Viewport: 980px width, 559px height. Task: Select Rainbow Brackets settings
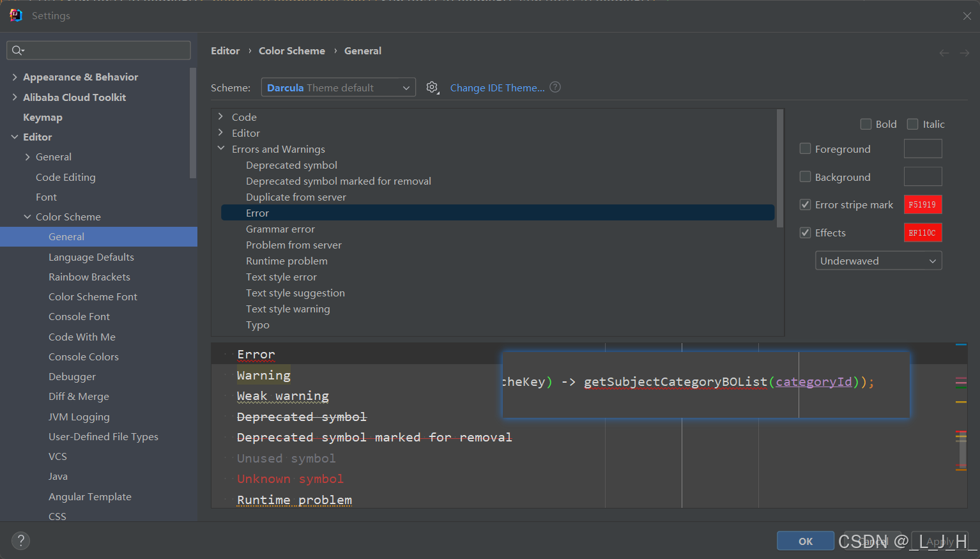point(89,277)
